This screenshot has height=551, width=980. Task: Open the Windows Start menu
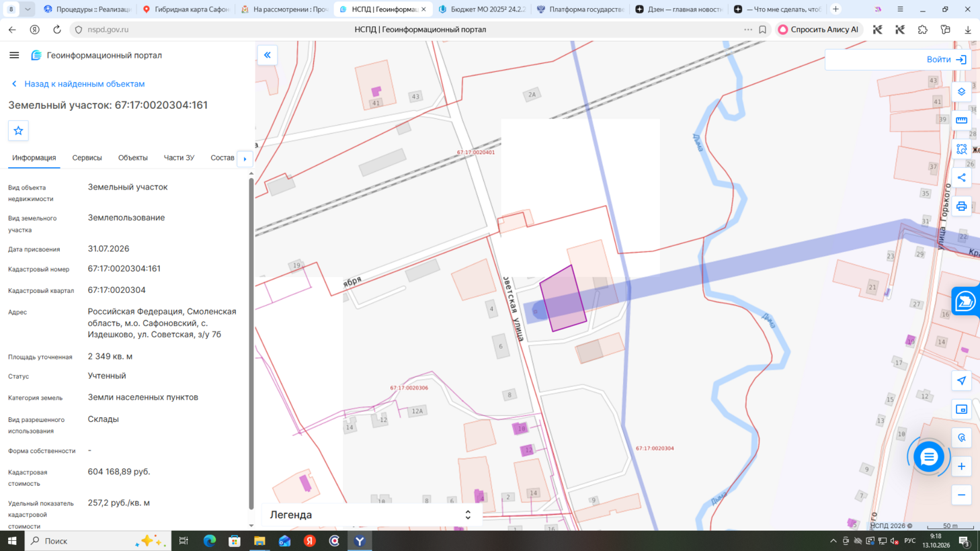[x=12, y=541]
